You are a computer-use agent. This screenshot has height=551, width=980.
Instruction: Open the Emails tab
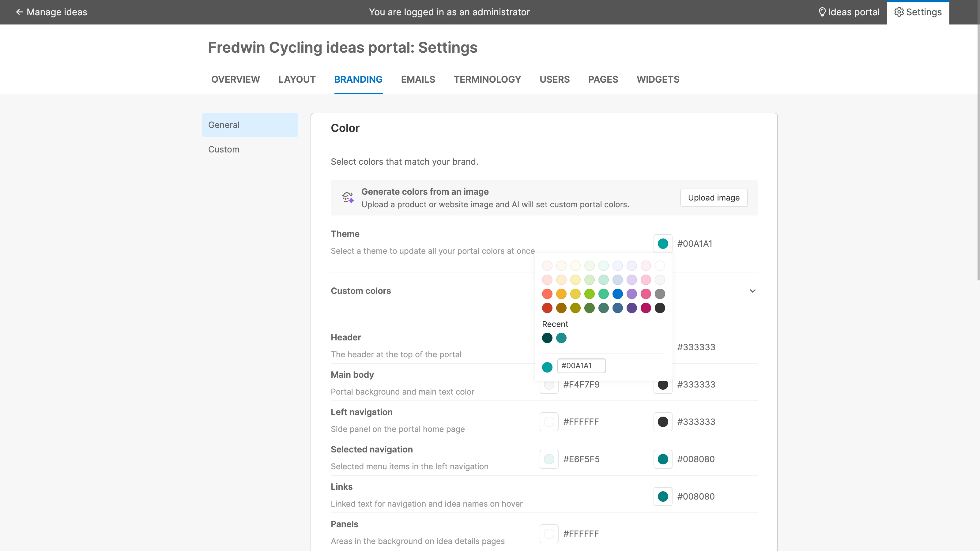click(x=418, y=80)
